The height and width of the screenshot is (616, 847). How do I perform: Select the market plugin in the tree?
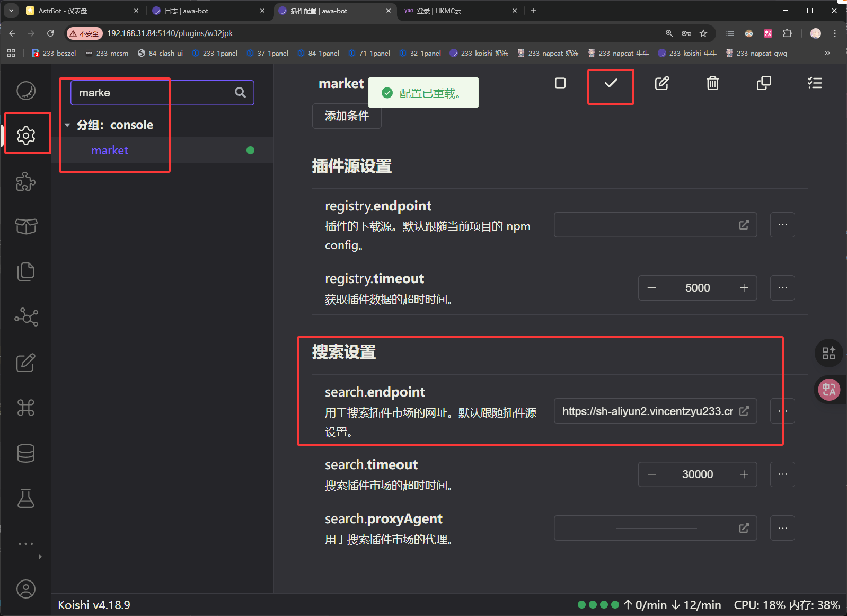(110, 151)
